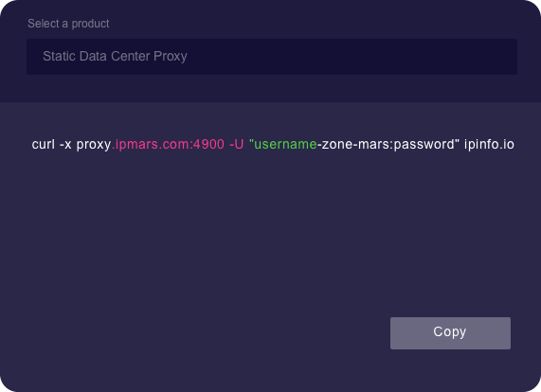The image size is (541, 392).
Task: Click the 'ipinfo.io' address text
Action: tap(489, 145)
